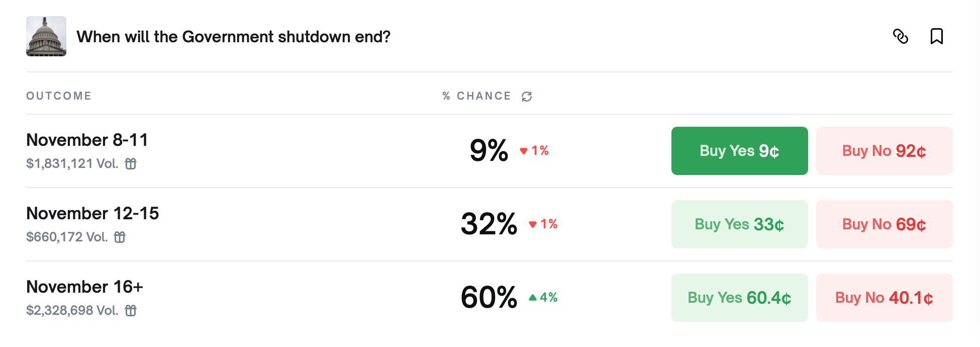Image resolution: width=980 pixels, height=347 pixels.
Task: Click the $2,328,698 Vol. label
Action: [x=72, y=310]
